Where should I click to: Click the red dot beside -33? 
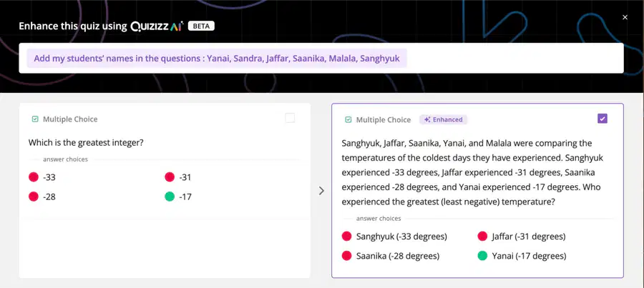coord(33,177)
